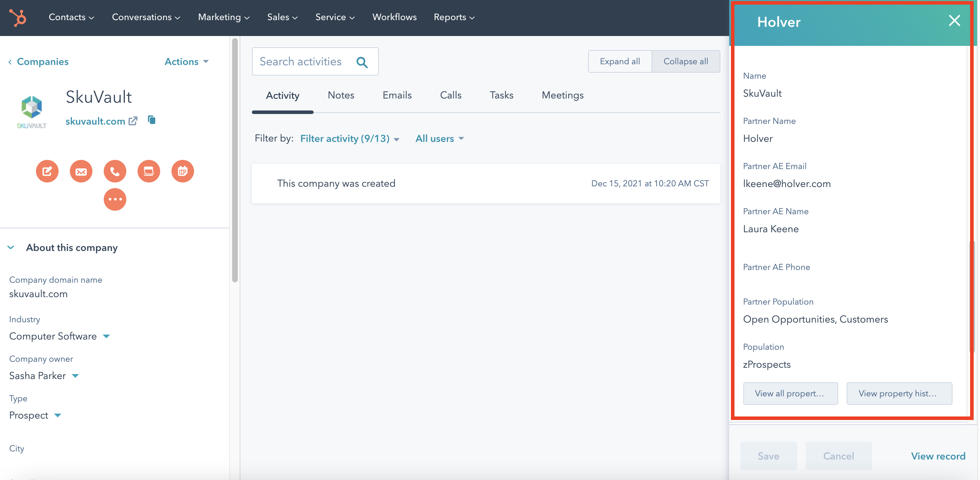The height and width of the screenshot is (480, 980).
Task: Click View all properties button
Action: pos(790,393)
